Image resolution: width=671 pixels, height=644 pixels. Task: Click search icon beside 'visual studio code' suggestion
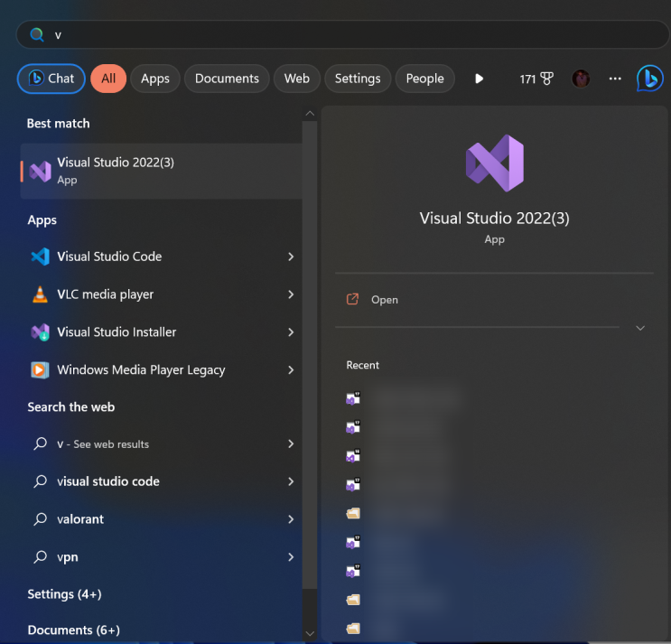tap(41, 481)
